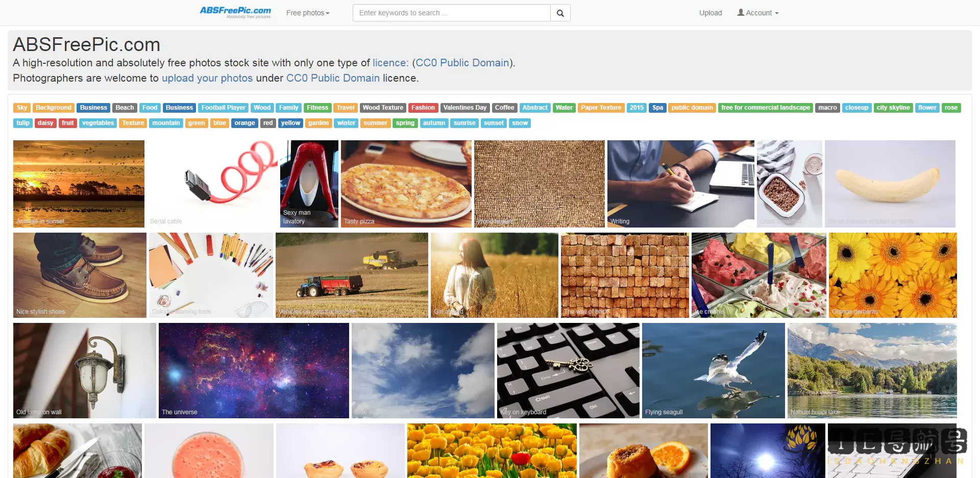Open the Orange gerberas photo
This screenshot has height=478, width=980.
coord(893,275)
